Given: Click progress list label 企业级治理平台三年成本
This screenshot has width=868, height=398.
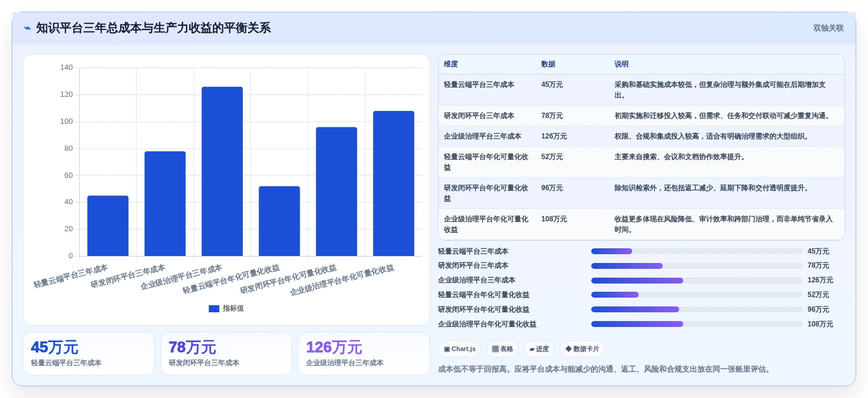Looking at the screenshot, I should [x=477, y=281].
